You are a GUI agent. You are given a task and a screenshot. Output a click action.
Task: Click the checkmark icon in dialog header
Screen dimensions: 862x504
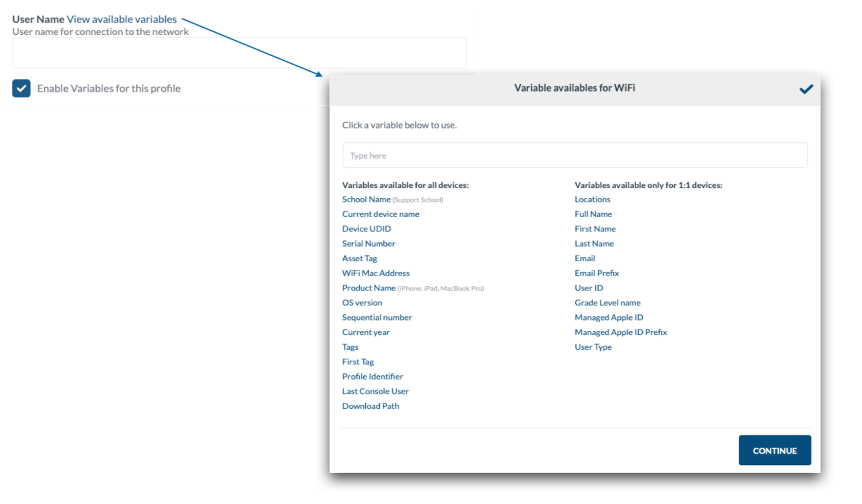tap(806, 89)
